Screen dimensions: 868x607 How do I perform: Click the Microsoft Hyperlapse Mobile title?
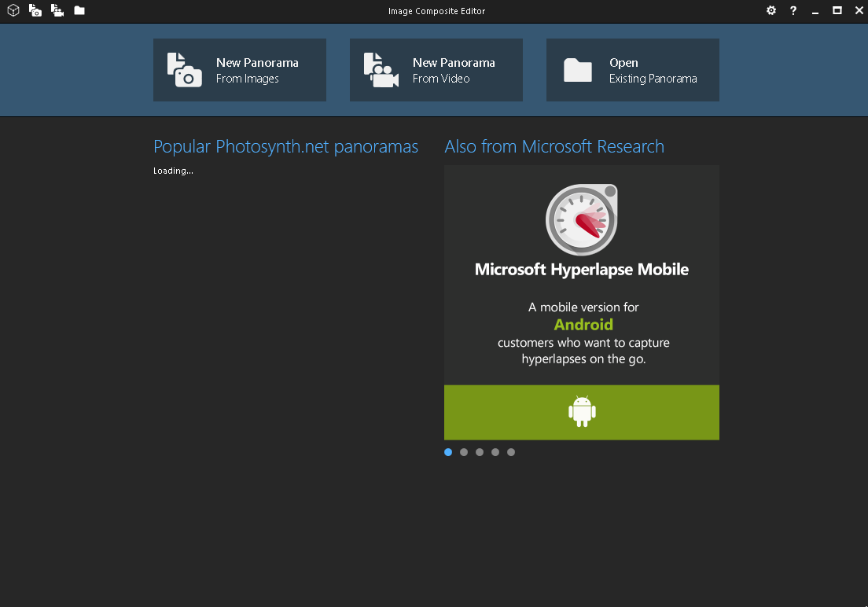click(x=582, y=270)
